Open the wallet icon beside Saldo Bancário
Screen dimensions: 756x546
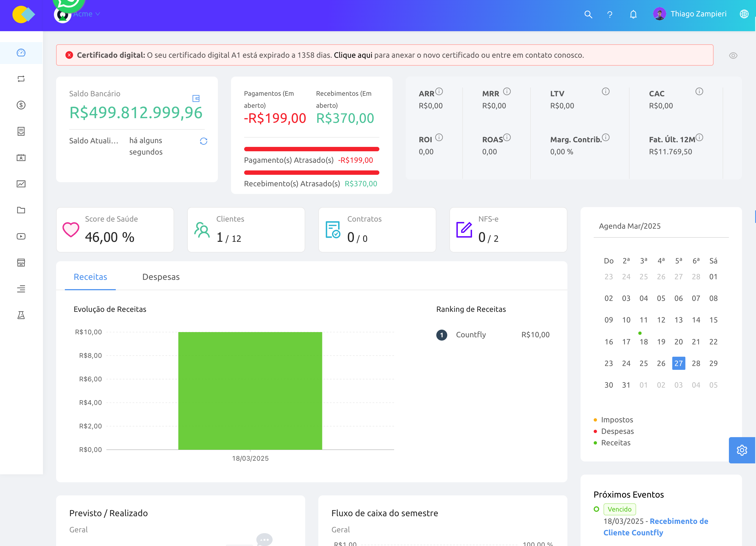196,98
